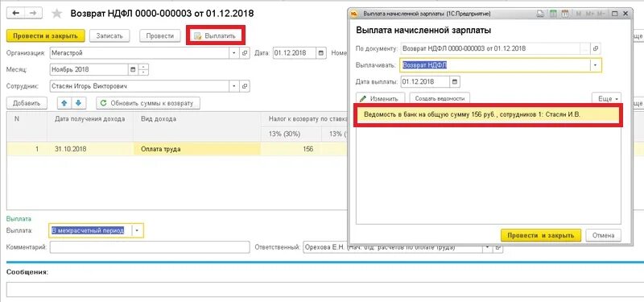Click the Сообщения text area

coord(325,289)
